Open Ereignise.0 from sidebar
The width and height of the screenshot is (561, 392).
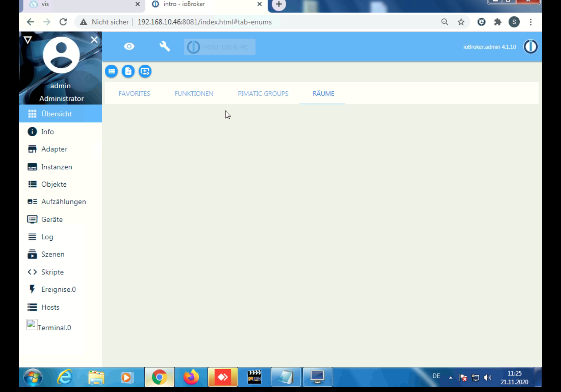coord(58,289)
